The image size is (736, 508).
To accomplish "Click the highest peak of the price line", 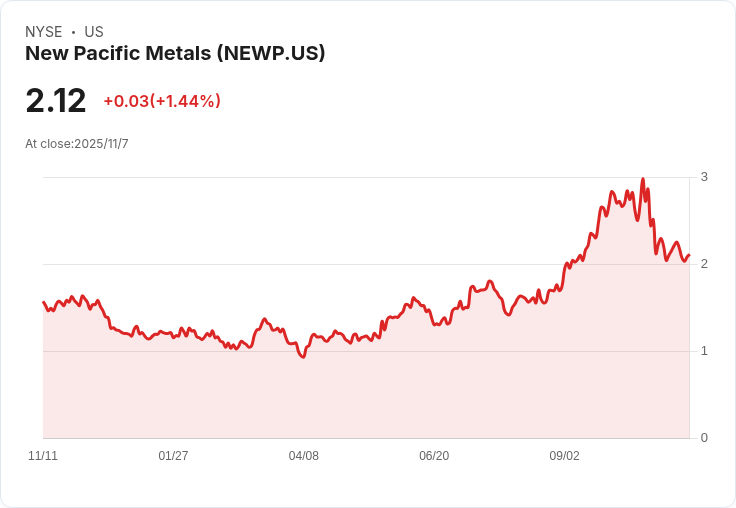I will 642,180.
